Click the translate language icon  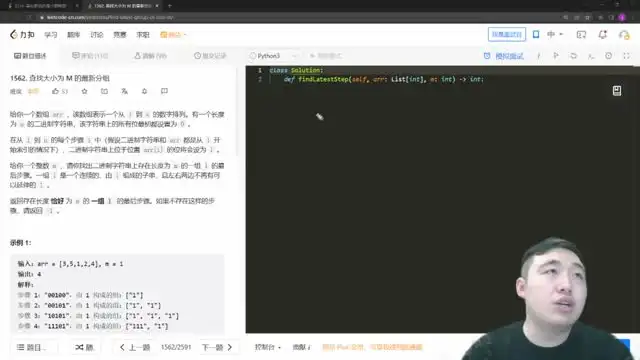[124, 91]
